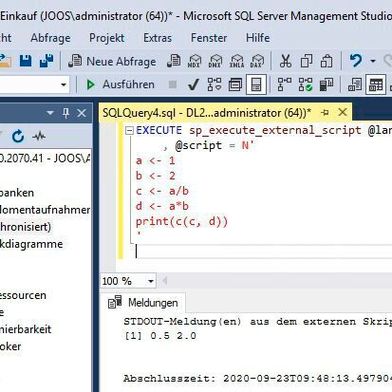Create a DMX query
Screen dimensions: 392x392
pos(215,61)
